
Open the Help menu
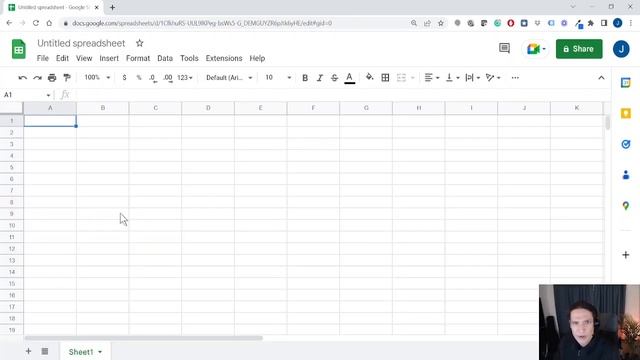pos(257,58)
